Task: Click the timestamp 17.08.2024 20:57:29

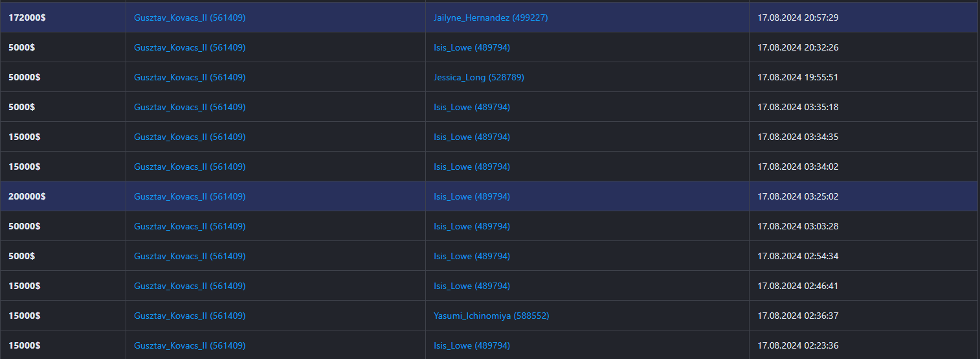Action: click(797, 17)
